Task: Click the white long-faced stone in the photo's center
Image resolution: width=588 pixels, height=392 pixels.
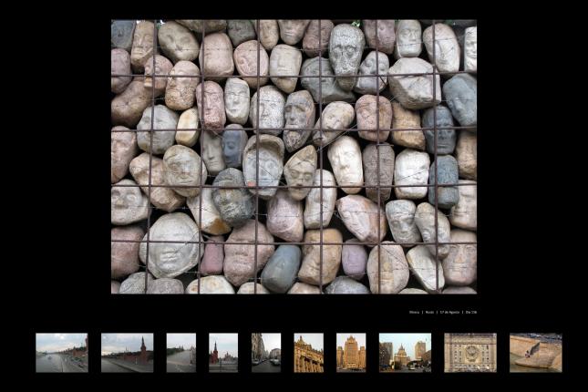Action: pyautogui.click(x=346, y=163)
